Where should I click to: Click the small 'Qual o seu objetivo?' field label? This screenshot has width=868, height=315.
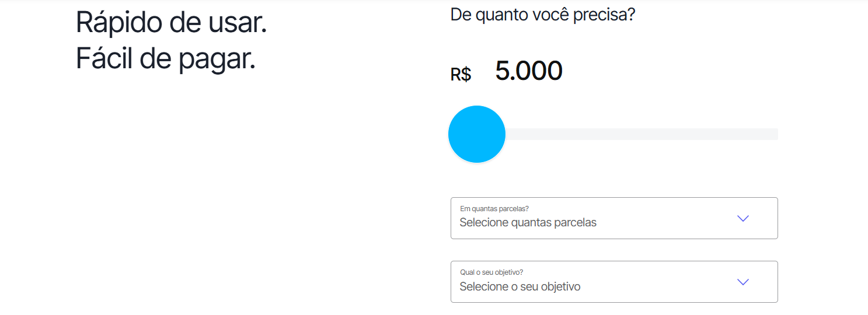coord(491,272)
